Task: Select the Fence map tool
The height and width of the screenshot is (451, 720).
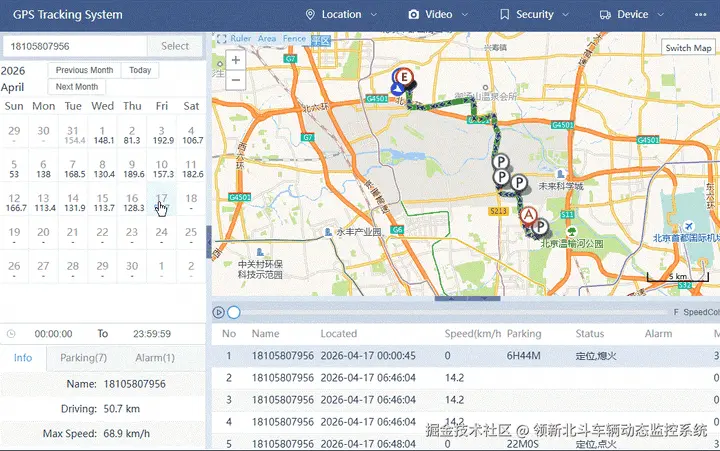Action: 294,39
